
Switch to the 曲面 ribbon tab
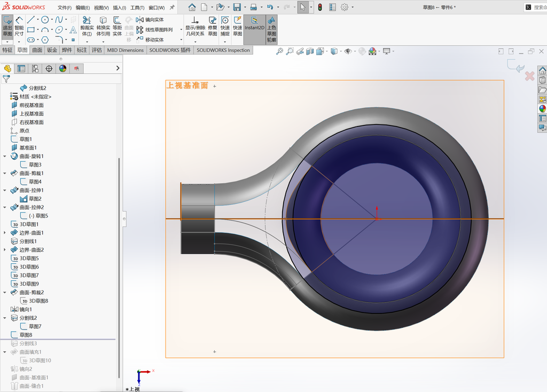37,50
